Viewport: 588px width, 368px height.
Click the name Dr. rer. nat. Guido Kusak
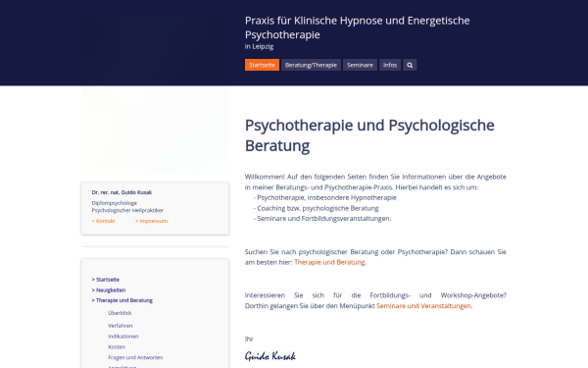click(x=122, y=192)
